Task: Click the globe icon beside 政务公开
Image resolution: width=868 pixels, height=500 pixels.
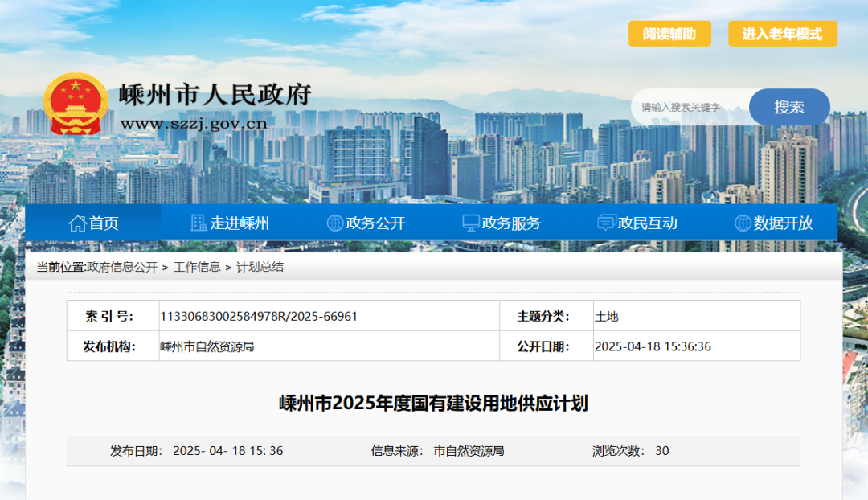Action: pyautogui.click(x=335, y=223)
